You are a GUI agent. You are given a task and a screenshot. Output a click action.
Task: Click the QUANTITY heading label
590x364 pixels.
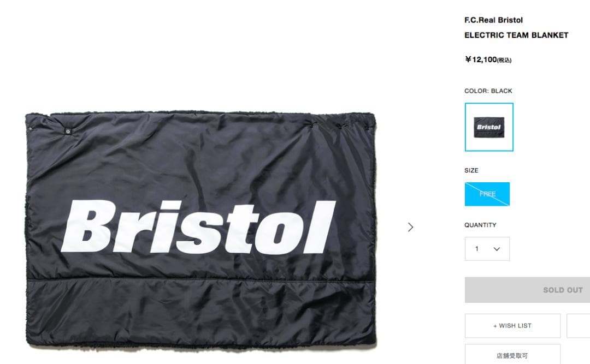click(480, 225)
